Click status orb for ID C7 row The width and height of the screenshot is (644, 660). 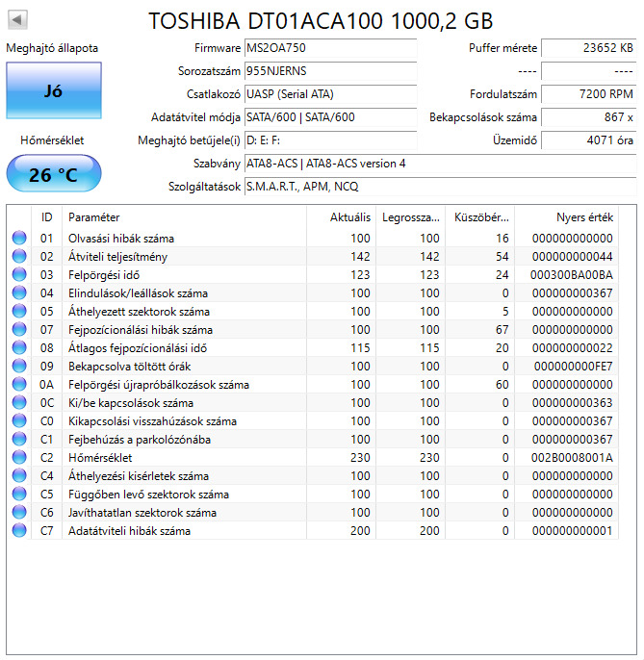[x=19, y=530]
